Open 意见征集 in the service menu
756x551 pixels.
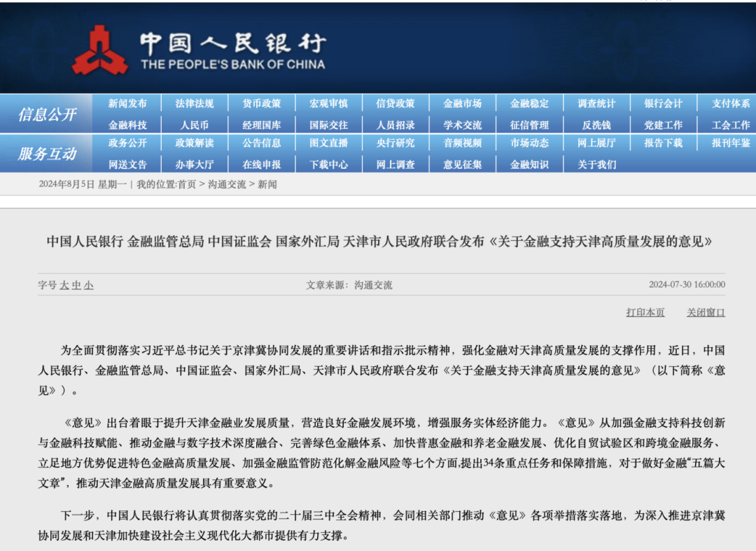[462, 165]
